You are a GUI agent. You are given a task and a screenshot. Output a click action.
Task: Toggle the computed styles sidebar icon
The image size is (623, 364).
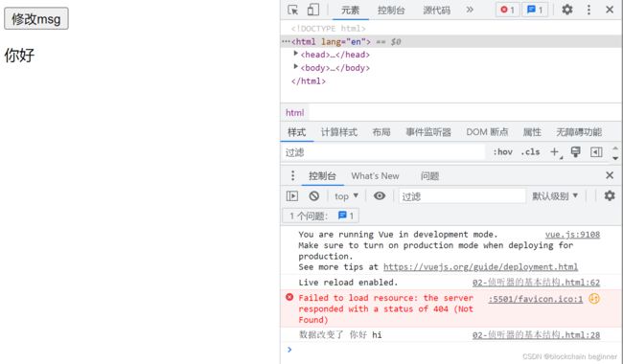point(596,152)
